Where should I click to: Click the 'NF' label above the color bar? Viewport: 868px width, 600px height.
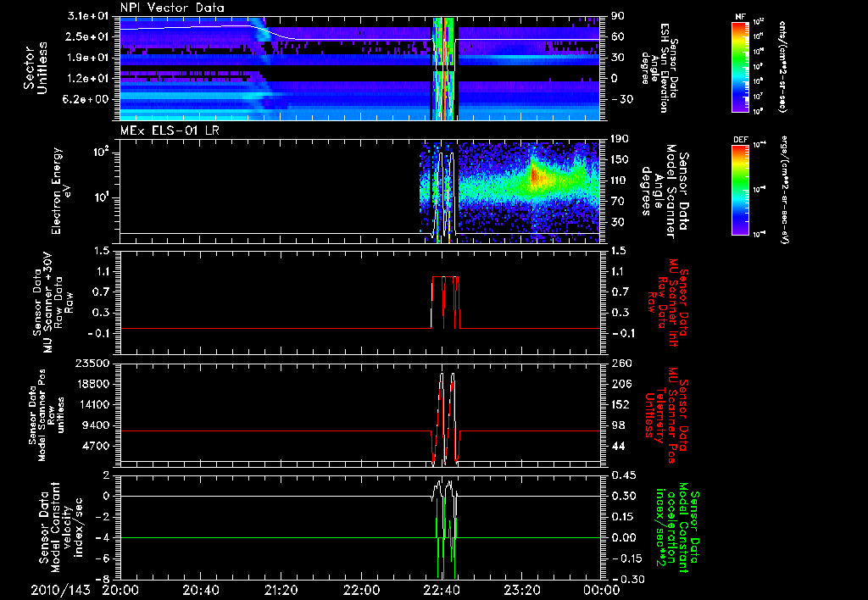[x=741, y=17]
